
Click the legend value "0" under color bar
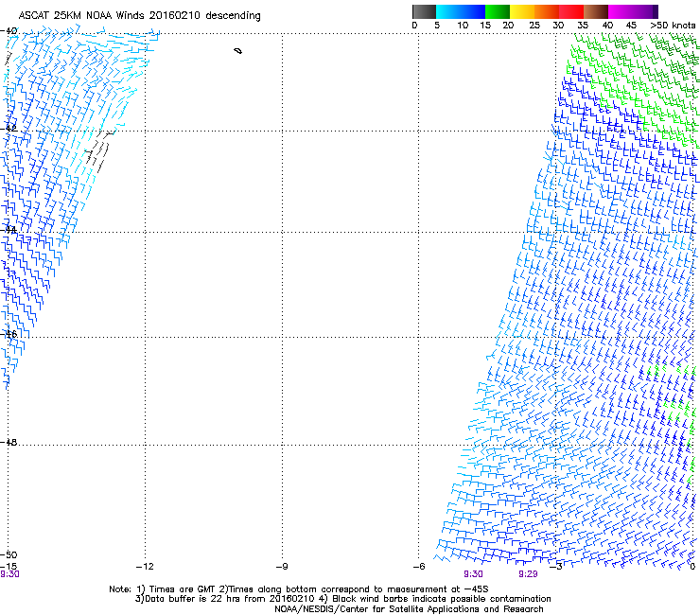[x=414, y=26]
